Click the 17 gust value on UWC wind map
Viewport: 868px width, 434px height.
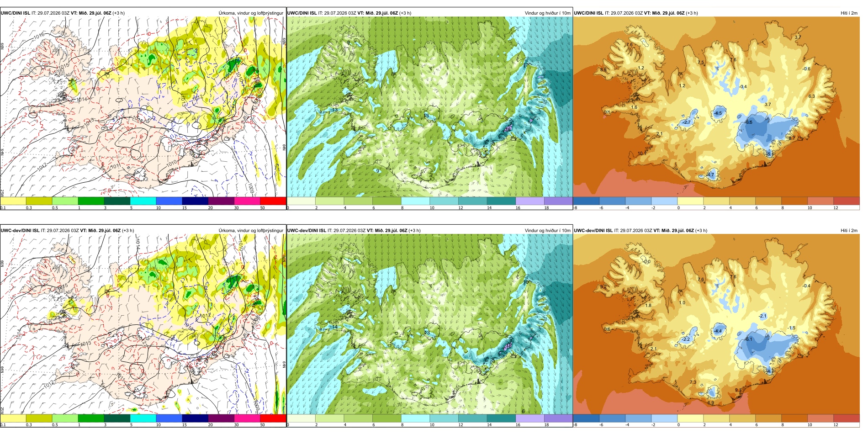point(526,65)
